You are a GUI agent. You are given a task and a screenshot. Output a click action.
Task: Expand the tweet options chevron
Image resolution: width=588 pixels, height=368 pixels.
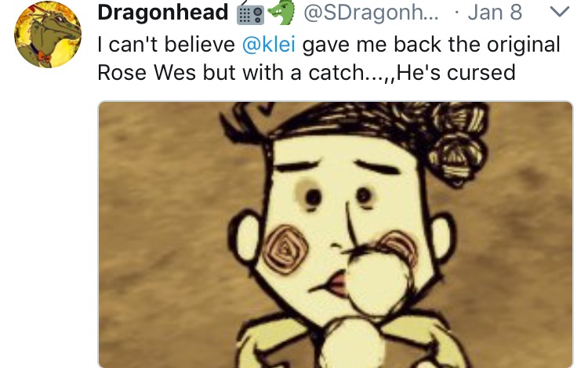click(560, 12)
